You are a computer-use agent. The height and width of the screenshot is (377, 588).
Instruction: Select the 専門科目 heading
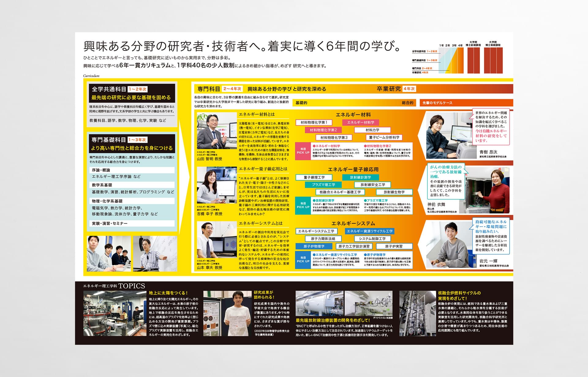coord(209,89)
